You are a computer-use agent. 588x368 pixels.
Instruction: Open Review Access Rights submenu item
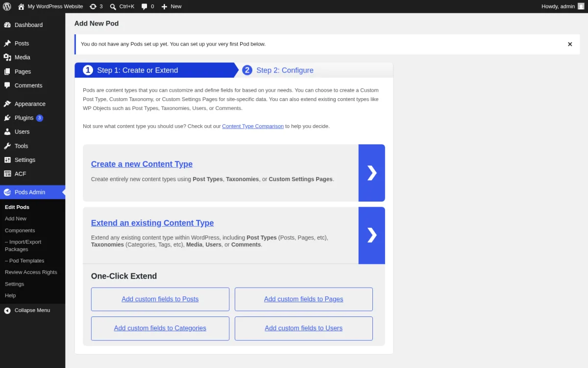pyautogui.click(x=31, y=272)
